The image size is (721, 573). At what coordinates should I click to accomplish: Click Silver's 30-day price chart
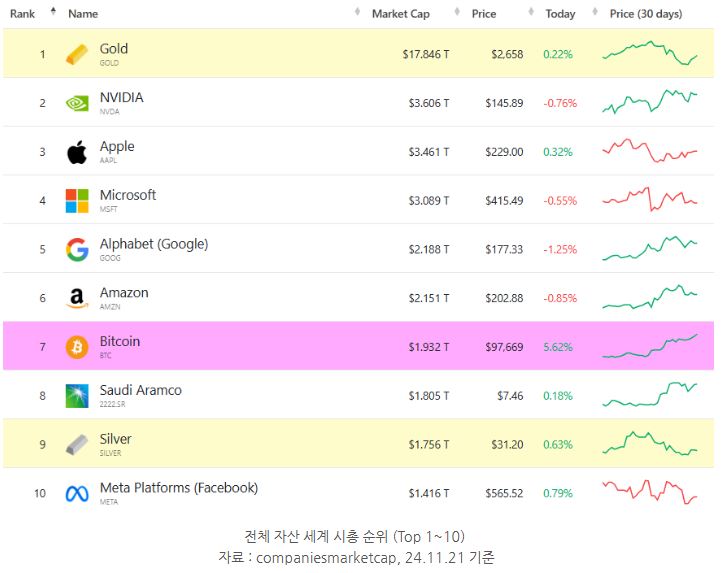click(650, 443)
